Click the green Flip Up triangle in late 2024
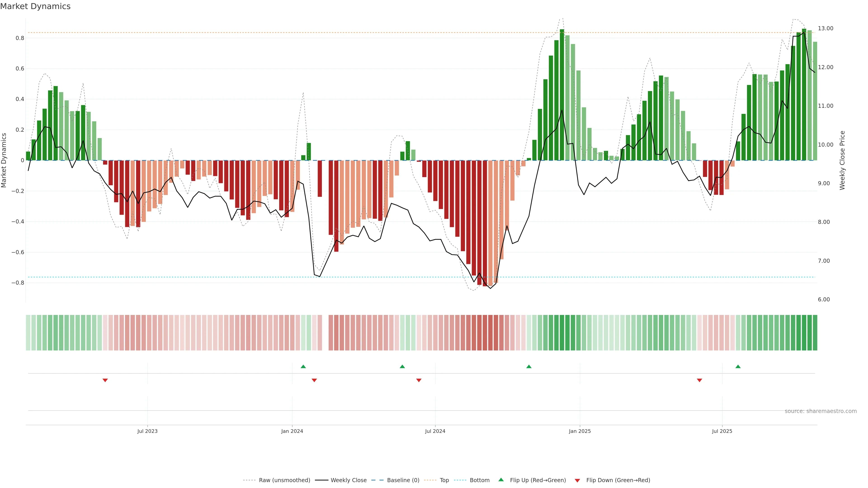The image size is (868, 488). 529,366
